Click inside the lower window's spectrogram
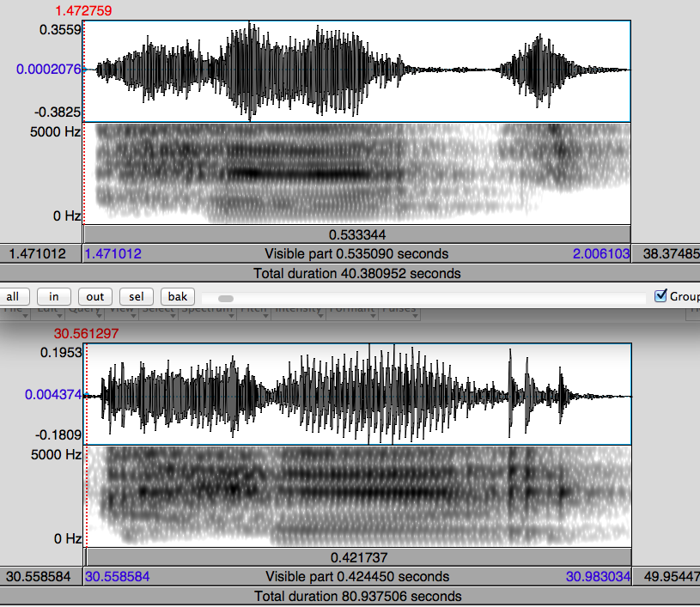 click(x=356, y=495)
